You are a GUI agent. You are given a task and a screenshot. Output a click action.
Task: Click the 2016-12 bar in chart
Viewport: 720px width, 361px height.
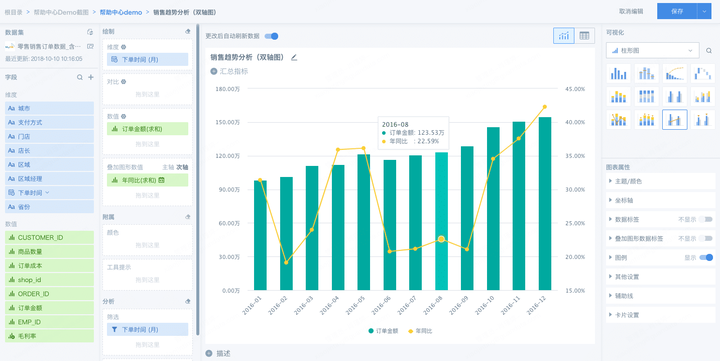[545, 204]
